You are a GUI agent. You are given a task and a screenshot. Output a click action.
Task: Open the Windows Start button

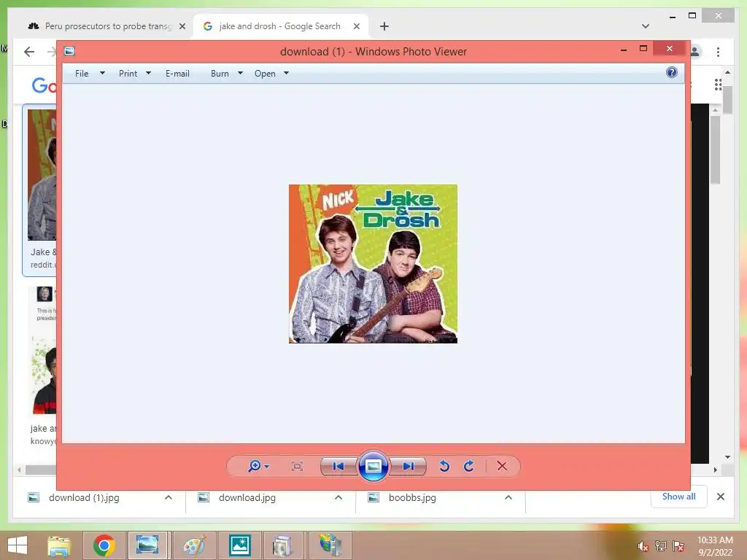18,545
